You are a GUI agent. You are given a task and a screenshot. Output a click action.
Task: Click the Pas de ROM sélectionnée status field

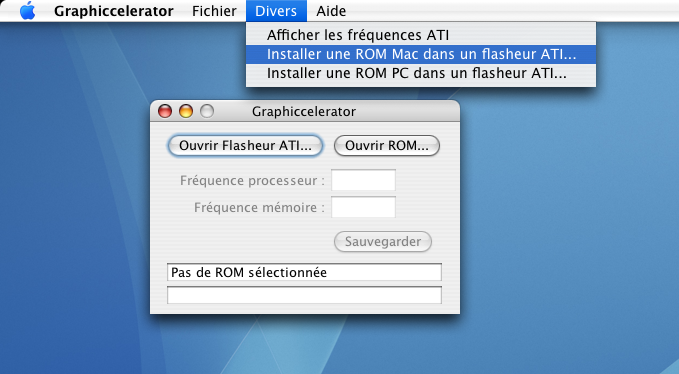(304, 272)
